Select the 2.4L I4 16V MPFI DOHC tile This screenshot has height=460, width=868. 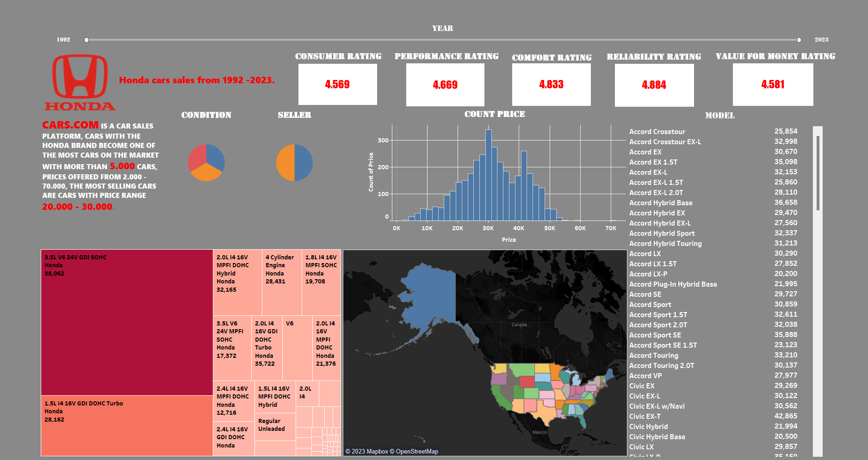click(234, 401)
